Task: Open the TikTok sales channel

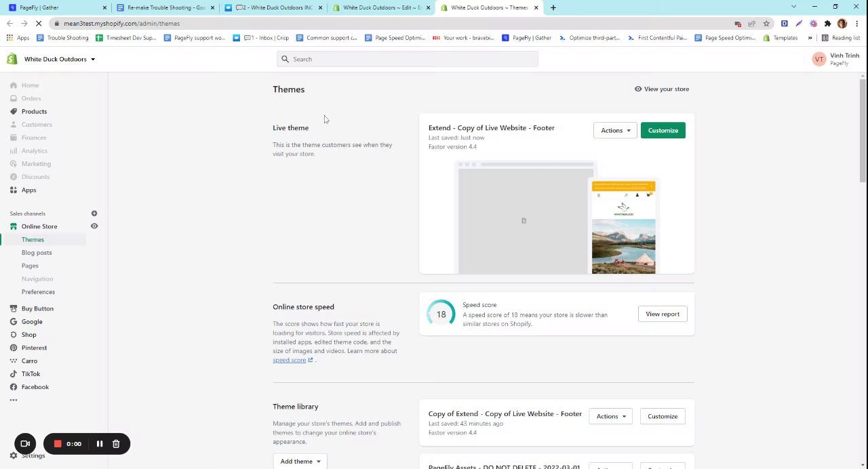Action: point(31,374)
